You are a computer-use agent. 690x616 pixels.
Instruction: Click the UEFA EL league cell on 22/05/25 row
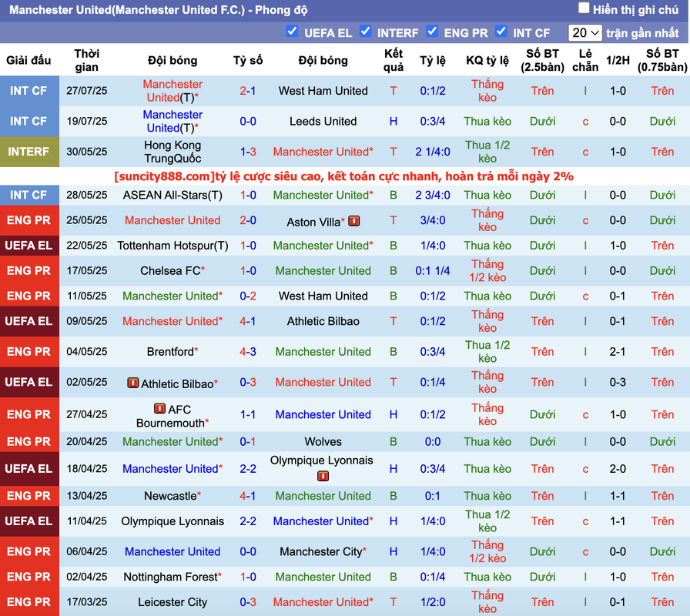(x=29, y=246)
